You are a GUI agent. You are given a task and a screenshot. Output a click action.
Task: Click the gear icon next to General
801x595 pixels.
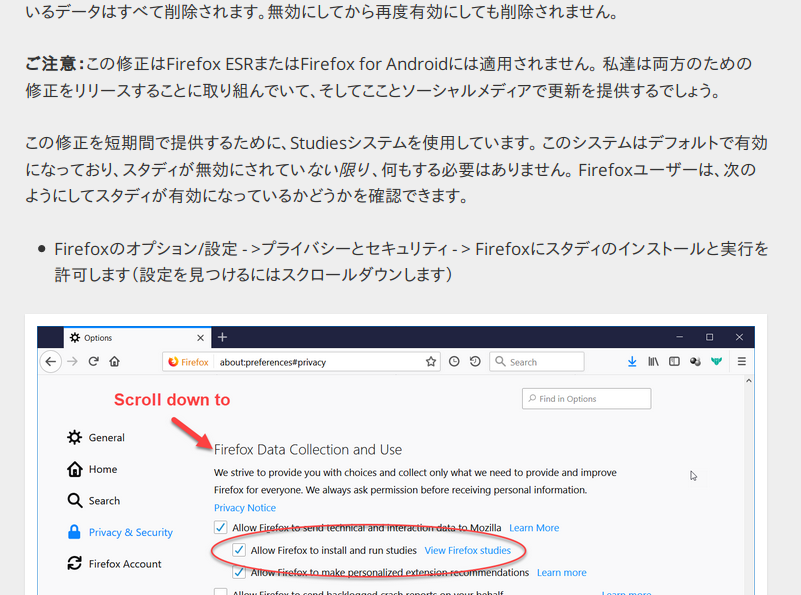(75, 437)
